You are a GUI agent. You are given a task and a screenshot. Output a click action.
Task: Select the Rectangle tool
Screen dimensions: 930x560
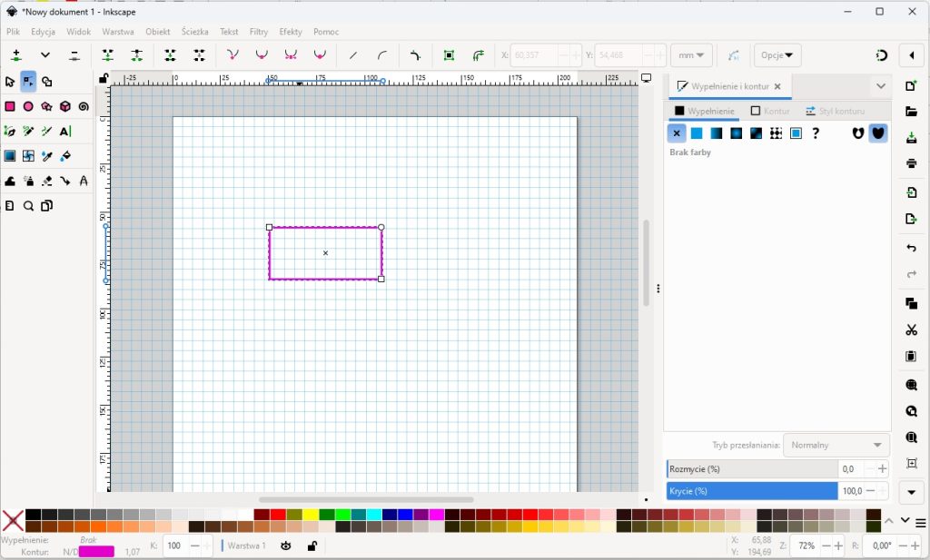pos(9,107)
